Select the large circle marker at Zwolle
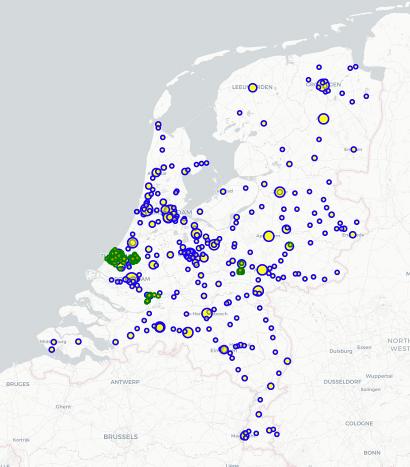 click(280, 192)
